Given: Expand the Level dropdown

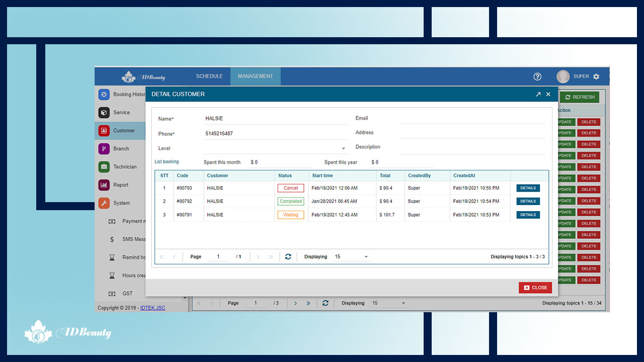Looking at the screenshot, I should (x=344, y=149).
